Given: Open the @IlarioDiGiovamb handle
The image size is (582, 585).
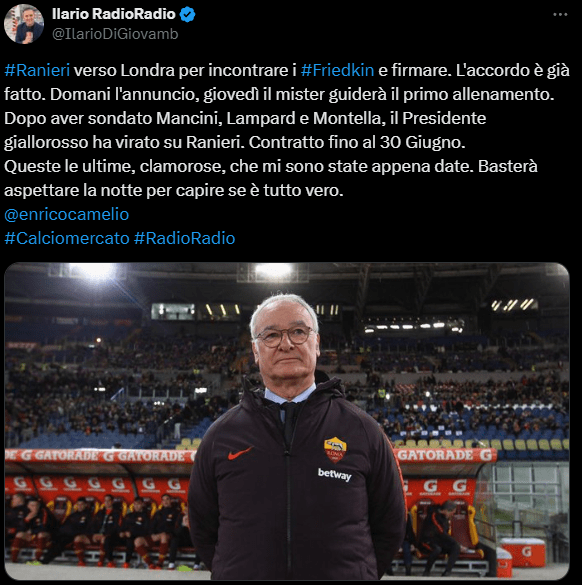Looking at the screenshot, I should 115,34.
